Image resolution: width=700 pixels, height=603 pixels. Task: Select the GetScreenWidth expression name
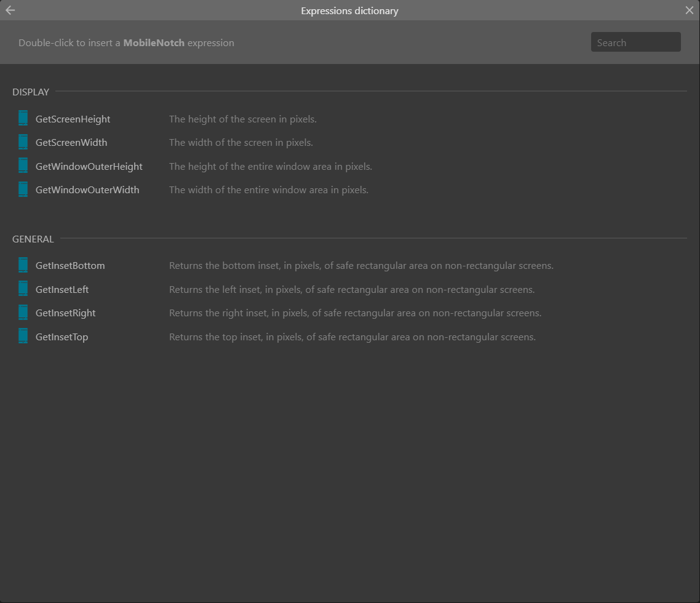click(x=71, y=143)
